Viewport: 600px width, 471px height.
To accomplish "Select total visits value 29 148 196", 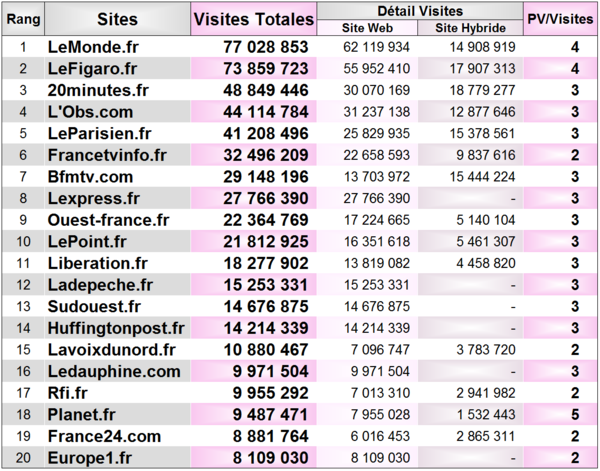I will 266,177.
